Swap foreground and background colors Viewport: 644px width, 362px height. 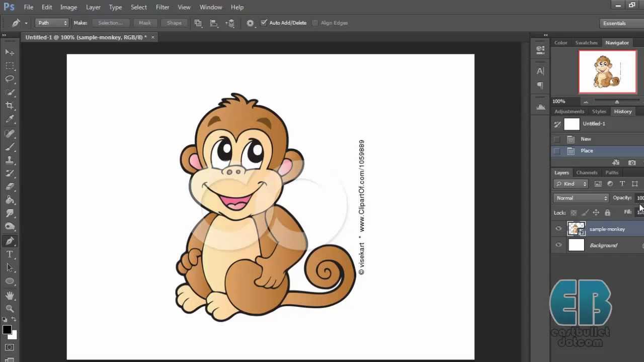pos(14,319)
